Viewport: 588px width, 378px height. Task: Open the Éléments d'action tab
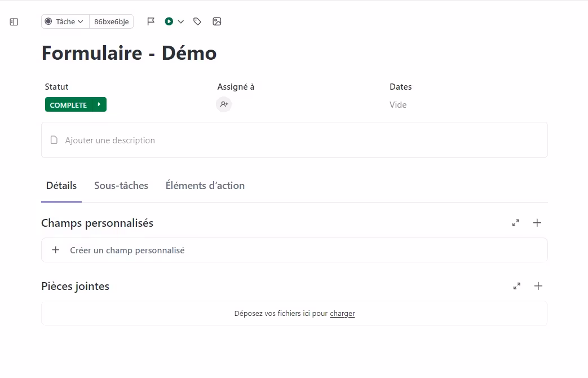(x=205, y=186)
